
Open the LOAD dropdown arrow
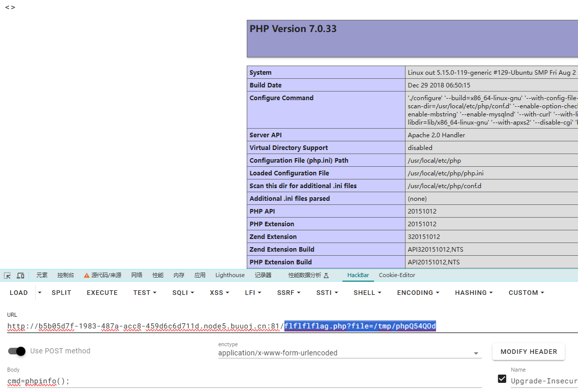pyautogui.click(x=40, y=293)
